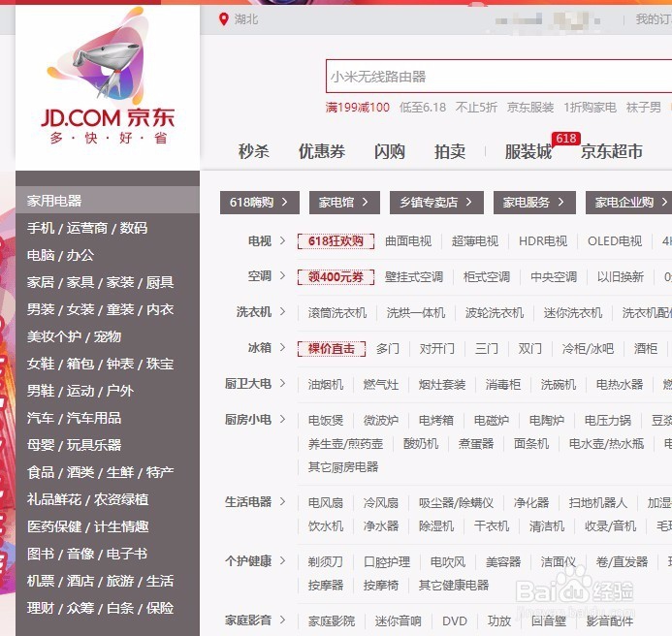Open the 曲面电视 subcategory
Screen dimensions: 672x636
click(x=408, y=241)
